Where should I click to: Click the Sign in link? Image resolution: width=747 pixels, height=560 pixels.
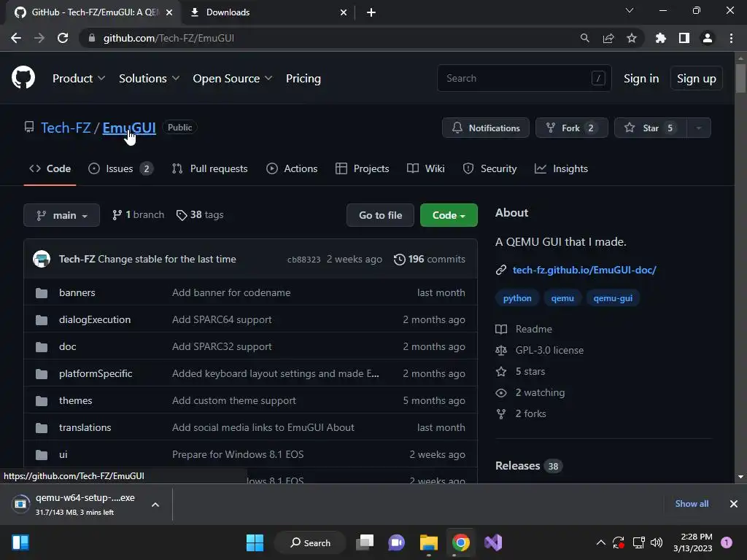tap(641, 79)
